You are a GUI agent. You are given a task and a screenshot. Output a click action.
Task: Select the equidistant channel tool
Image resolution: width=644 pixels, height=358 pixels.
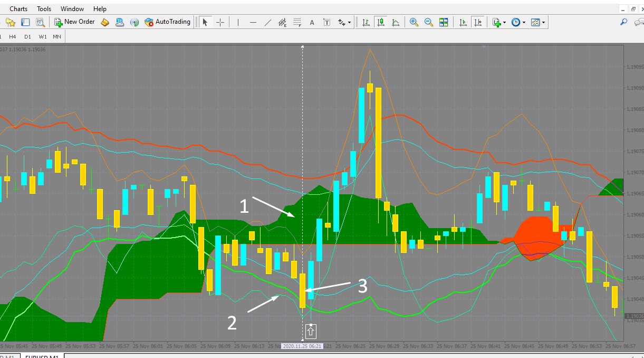click(x=283, y=22)
